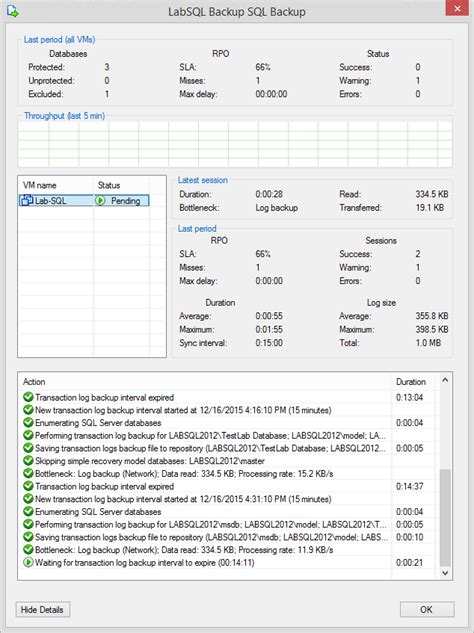Click the Action column header
The image size is (474, 633).
click(34, 382)
